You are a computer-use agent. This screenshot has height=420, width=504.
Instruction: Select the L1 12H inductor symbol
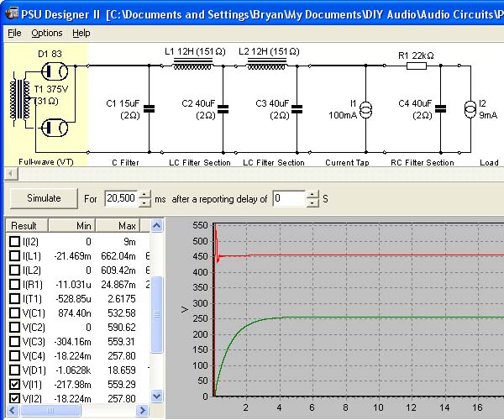coord(193,65)
